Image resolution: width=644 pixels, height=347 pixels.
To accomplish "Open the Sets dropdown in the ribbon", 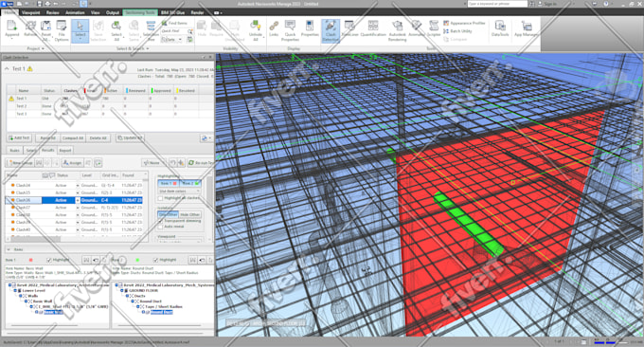I will click(171, 40).
